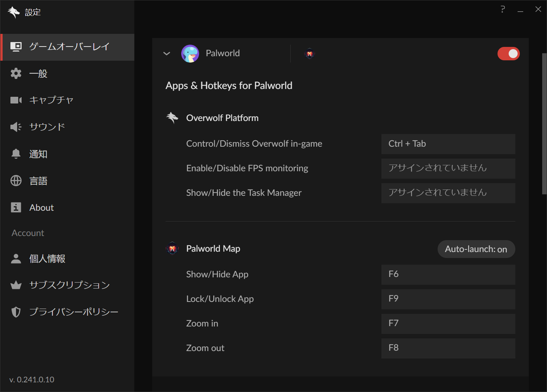The height and width of the screenshot is (392, 547).
Task: Toggle Auto-launch: on for Palworld Map
Action: (476, 249)
